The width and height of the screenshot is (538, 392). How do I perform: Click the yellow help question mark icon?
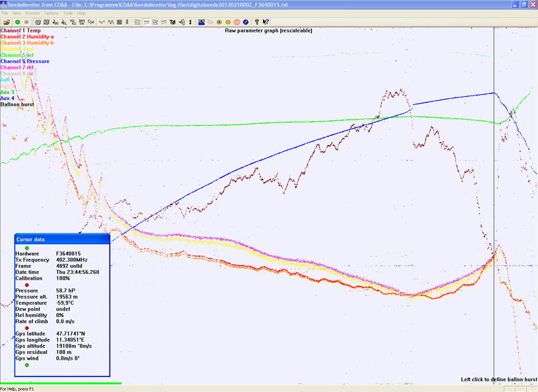(256, 22)
